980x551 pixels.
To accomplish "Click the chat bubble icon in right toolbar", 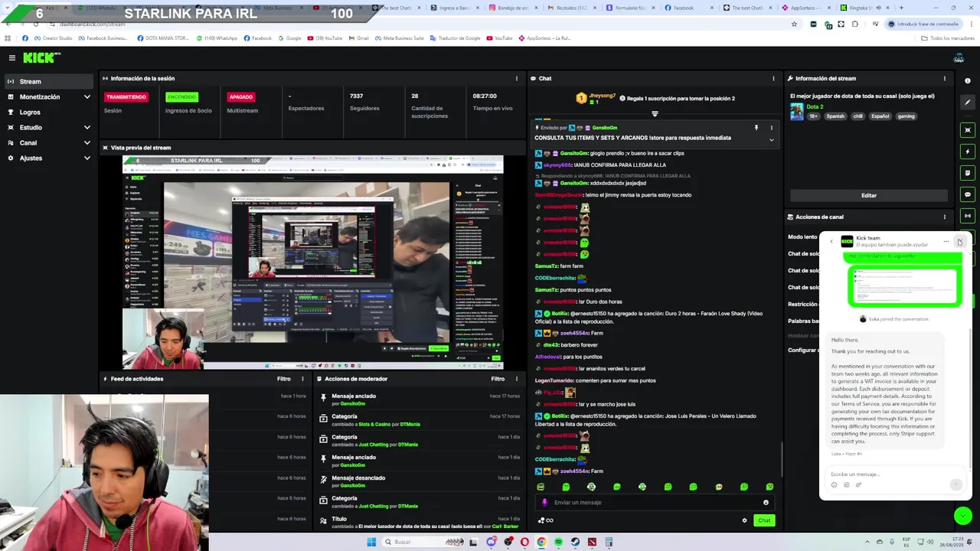I will (x=968, y=194).
